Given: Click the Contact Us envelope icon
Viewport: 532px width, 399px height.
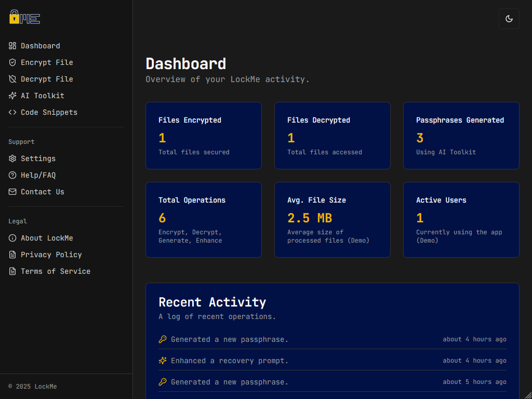Looking at the screenshot, I should pyautogui.click(x=12, y=192).
